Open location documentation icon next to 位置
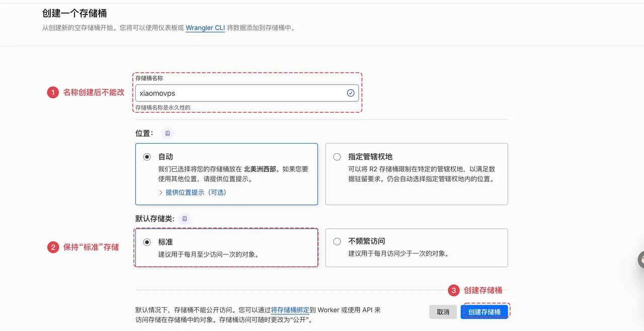The width and height of the screenshot is (644, 331). click(x=168, y=134)
